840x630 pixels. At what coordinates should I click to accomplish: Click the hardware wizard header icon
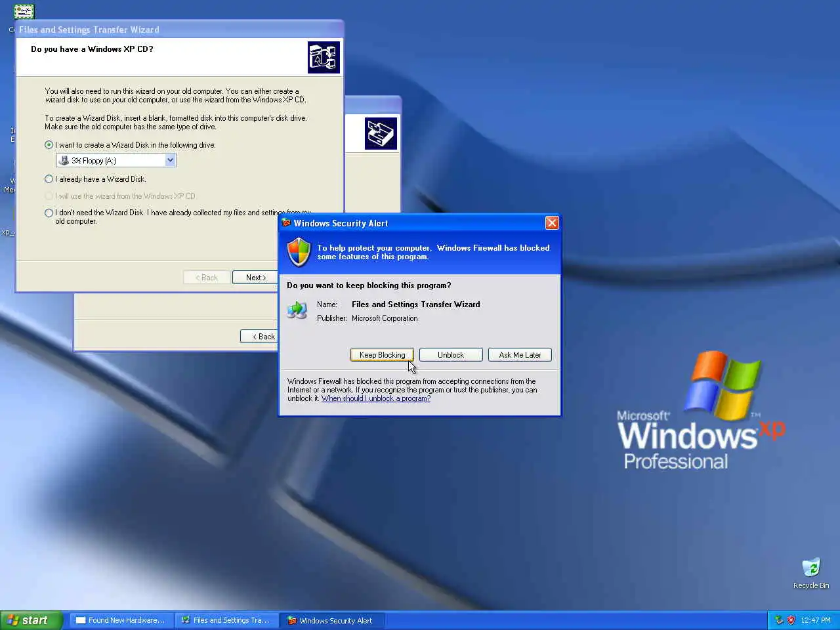pos(381,134)
